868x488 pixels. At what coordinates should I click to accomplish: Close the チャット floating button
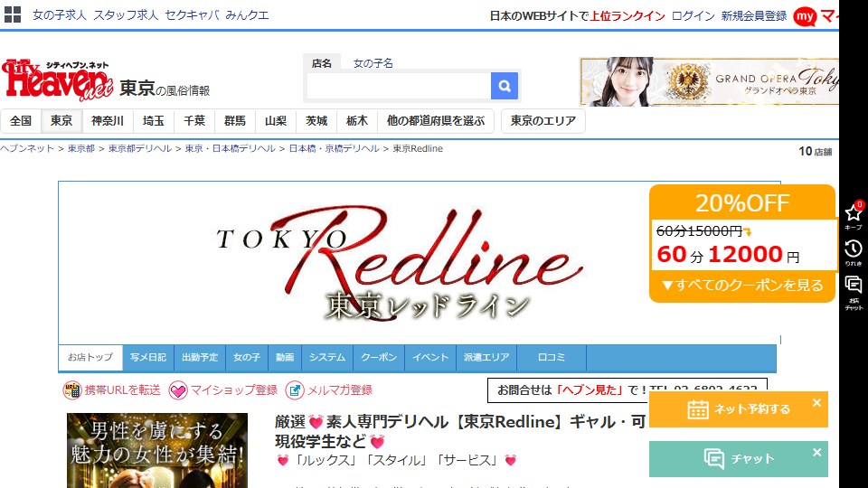(x=816, y=452)
